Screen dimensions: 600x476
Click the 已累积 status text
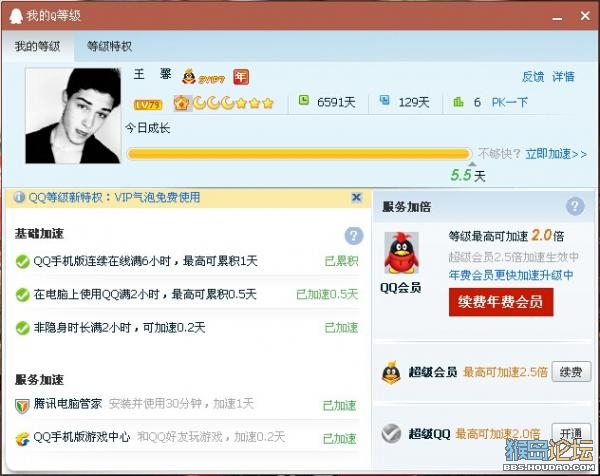341,261
